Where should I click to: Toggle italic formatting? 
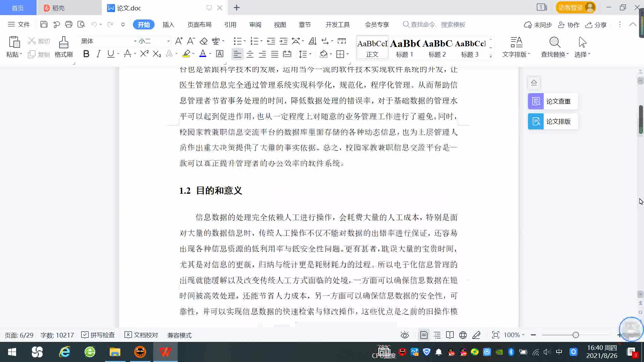pyautogui.click(x=98, y=54)
